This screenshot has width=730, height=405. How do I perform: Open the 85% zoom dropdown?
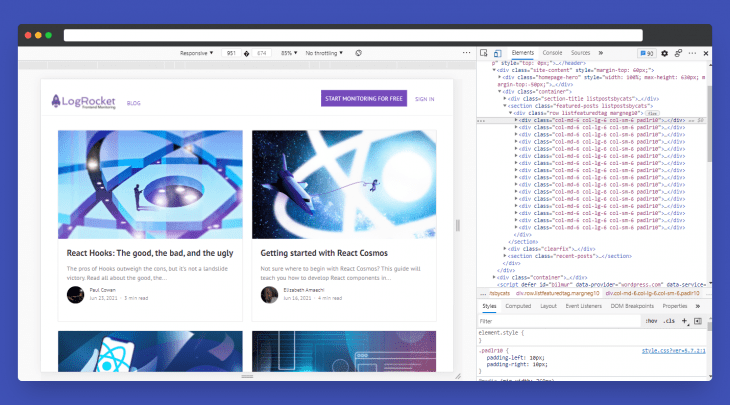coord(289,53)
